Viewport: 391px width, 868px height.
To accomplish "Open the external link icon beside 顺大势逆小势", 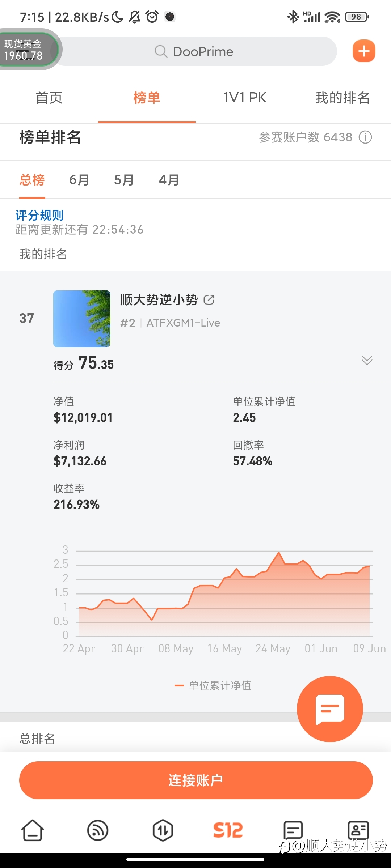I will click(209, 300).
